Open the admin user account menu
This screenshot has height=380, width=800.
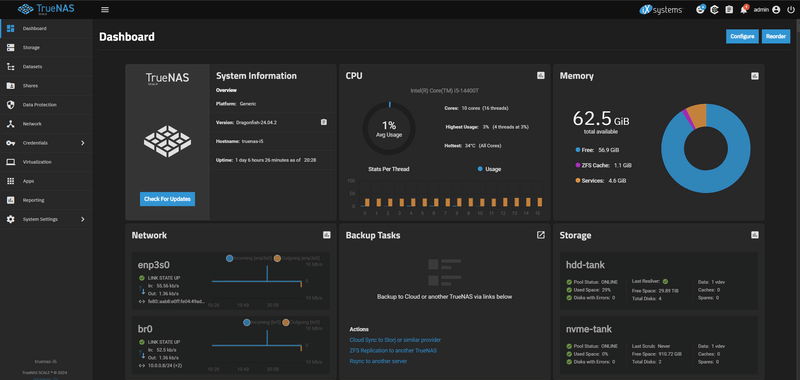pyautogui.click(x=767, y=10)
